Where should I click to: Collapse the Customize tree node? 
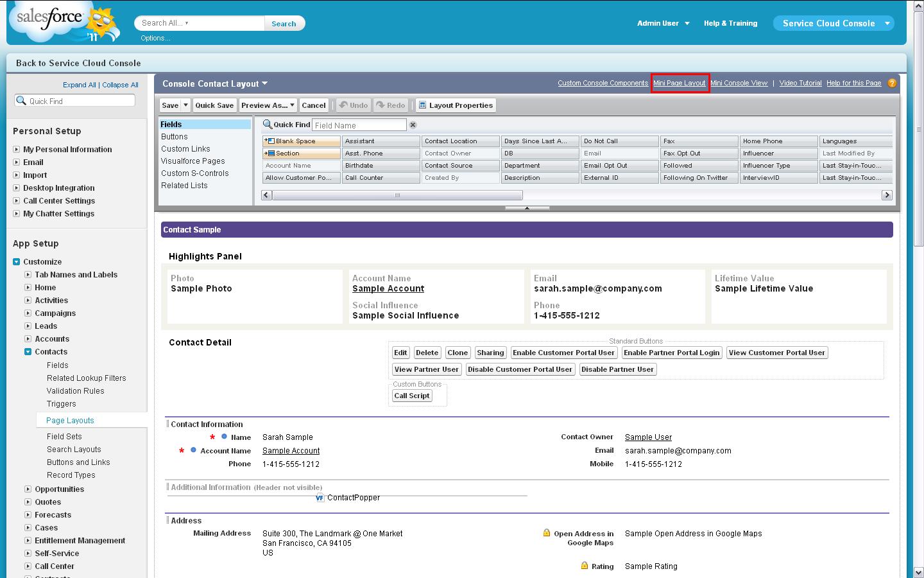17,262
